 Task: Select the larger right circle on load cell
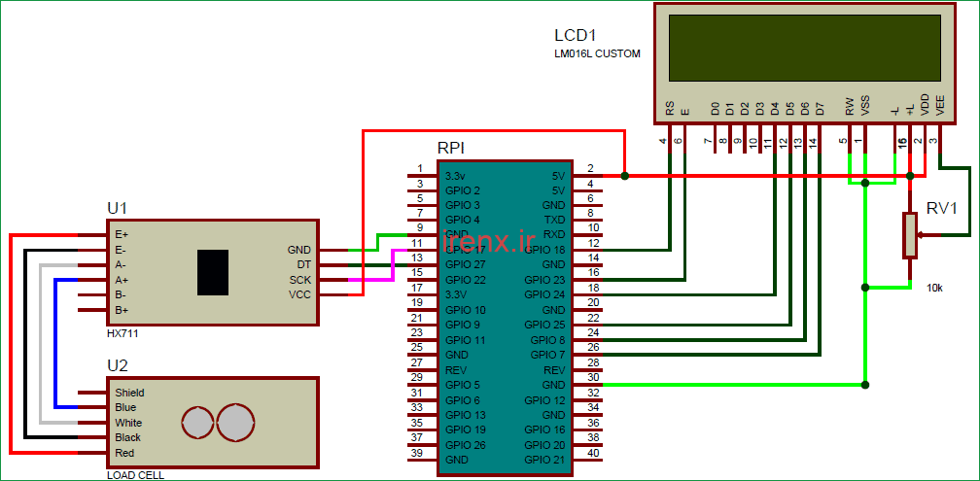click(x=235, y=423)
